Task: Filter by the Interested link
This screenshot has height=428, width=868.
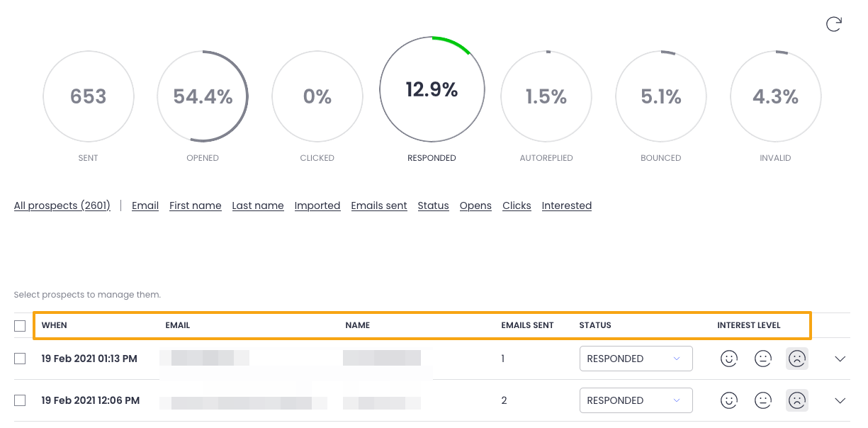Action: click(566, 205)
